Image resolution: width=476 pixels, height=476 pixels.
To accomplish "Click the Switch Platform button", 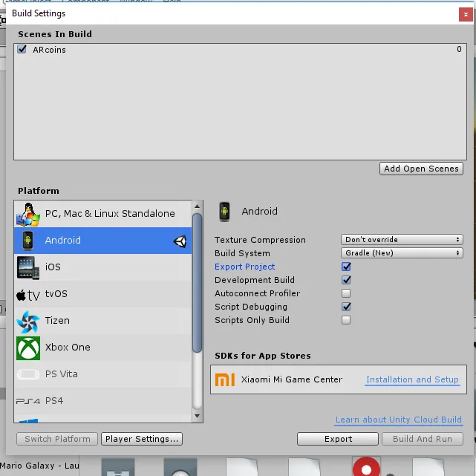I will pos(57,439).
